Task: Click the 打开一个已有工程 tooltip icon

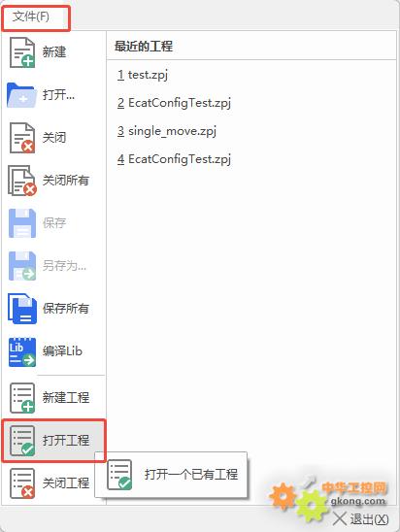Action: [x=119, y=475]
